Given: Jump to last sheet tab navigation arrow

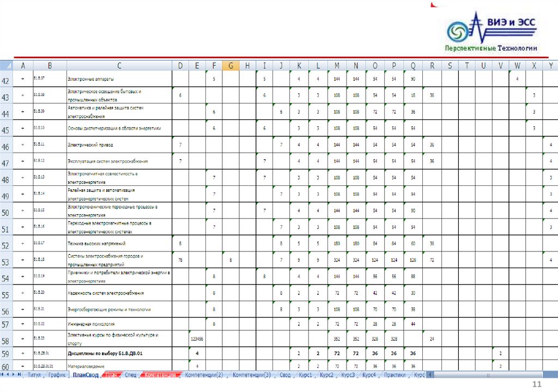Looking at the screenshot, I should [19, 375].
